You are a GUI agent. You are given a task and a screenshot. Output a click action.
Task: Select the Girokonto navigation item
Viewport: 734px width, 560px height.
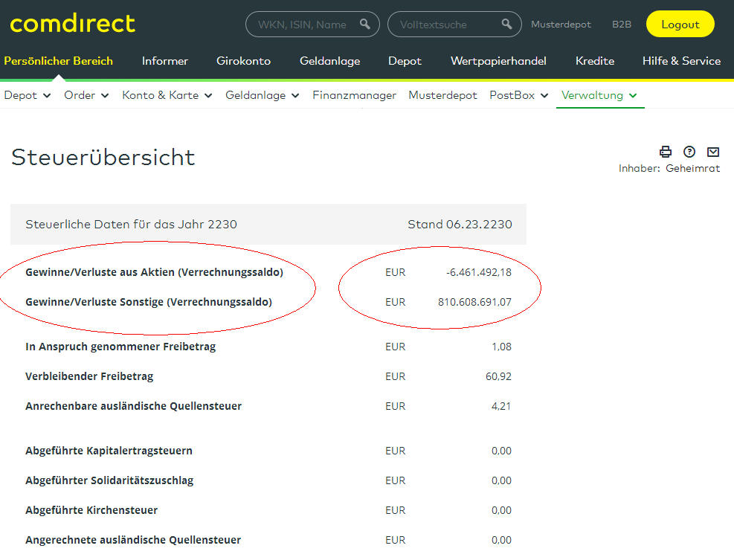pos(244,62)
